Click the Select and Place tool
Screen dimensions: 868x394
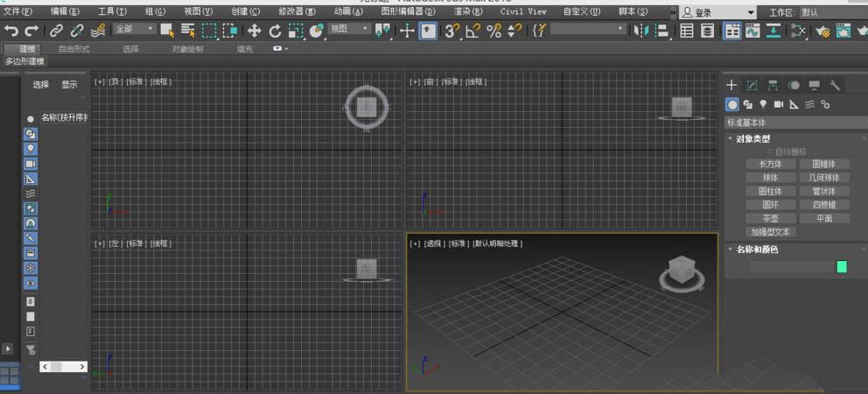317,31
